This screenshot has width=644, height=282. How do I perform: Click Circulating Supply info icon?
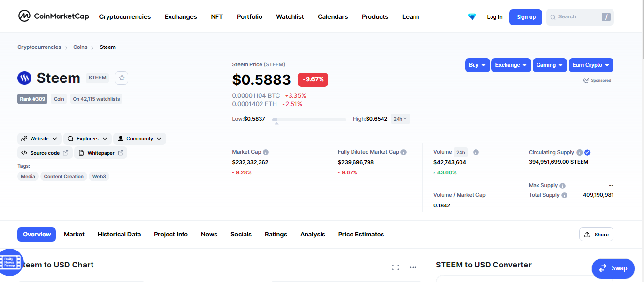point(580,152)
